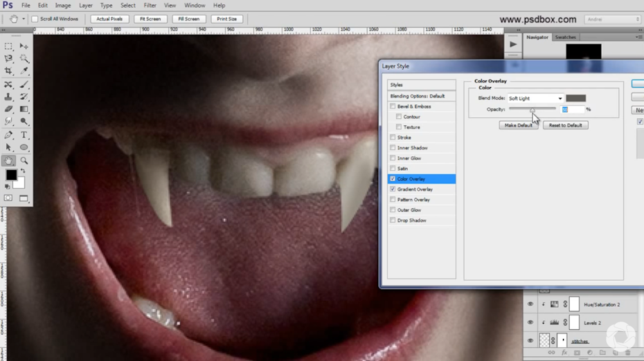Click the Make Default button
The image size is (644, 361).
pyautogui.click(x=518, y=125)
